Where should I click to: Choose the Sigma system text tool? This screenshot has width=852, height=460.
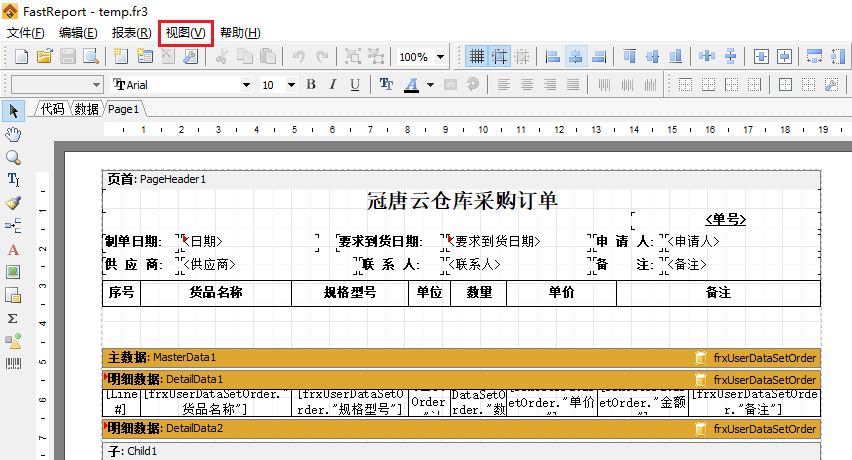[x=13, y=318]
